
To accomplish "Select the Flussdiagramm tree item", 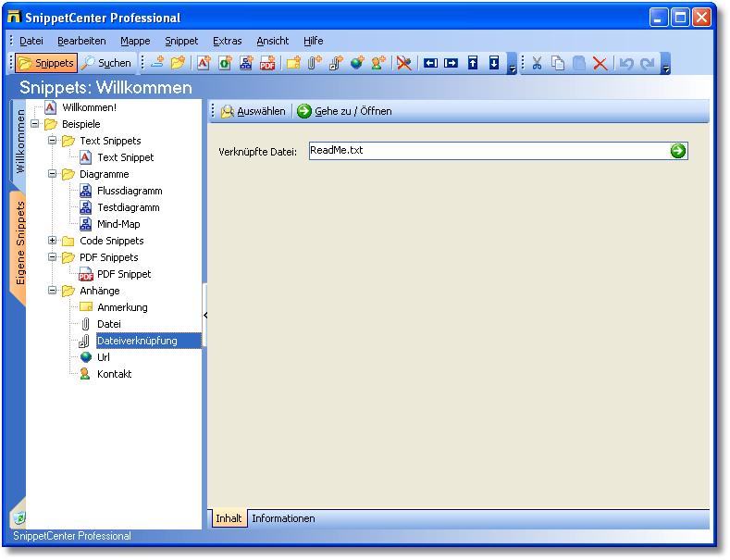I will pyautogui.click(x=130, y=191).
